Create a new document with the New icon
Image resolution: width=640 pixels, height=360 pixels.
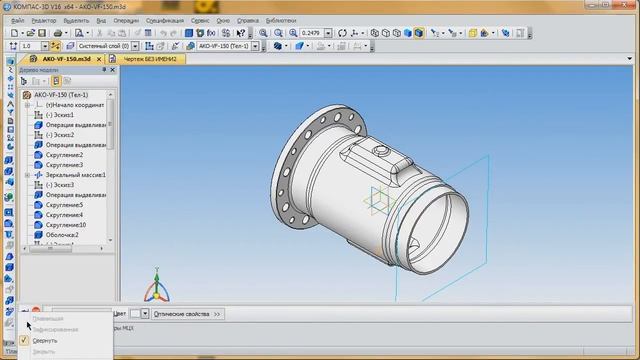coord(14,33)
